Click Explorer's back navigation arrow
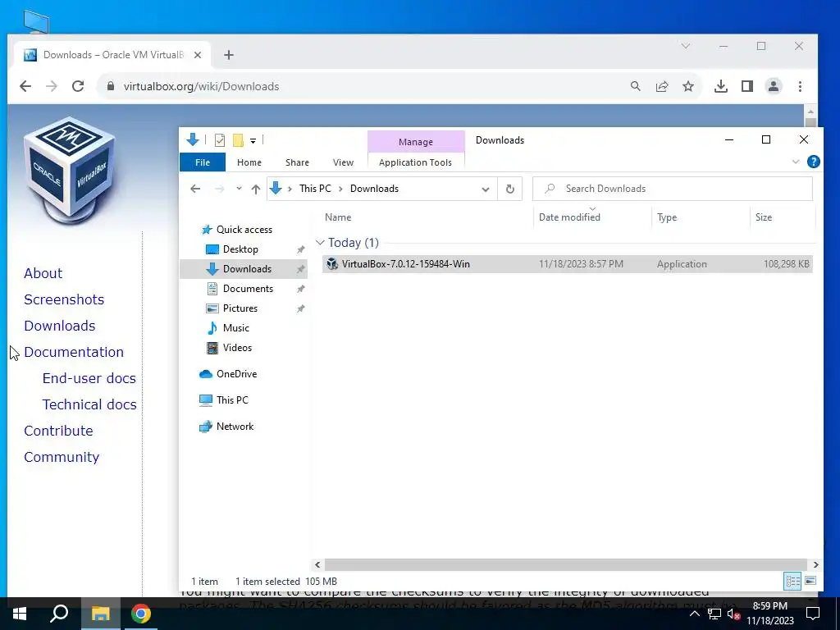This screenshot has height=630, width=840. [195, 189]
